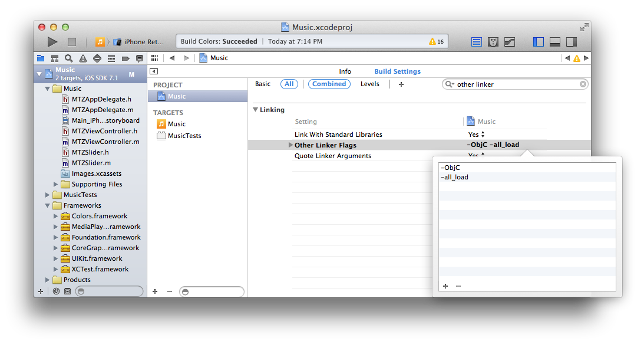The width and height of the screenshot is (644, 344).
Task: Jump to the next issue
Action: click(586, 58)
